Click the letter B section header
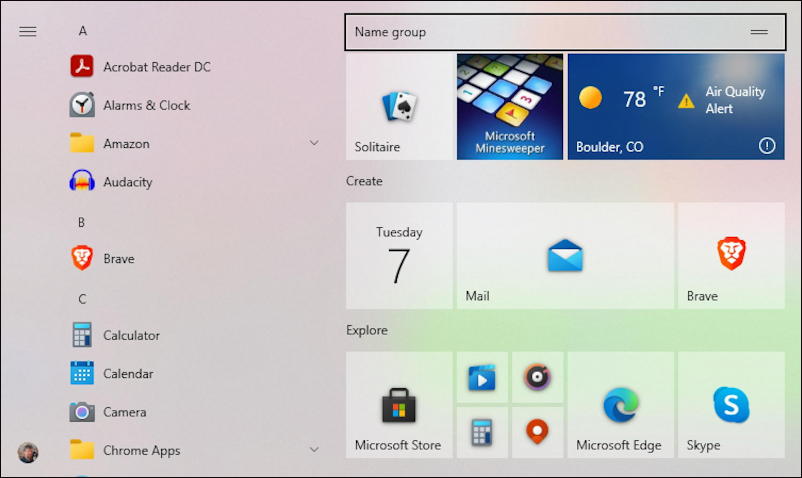 tap(82, 222)
